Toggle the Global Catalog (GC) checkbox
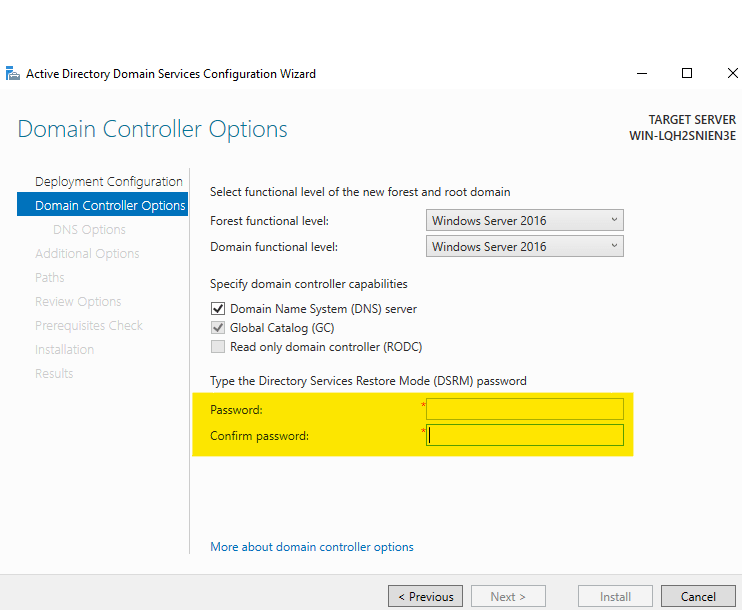 218,328
